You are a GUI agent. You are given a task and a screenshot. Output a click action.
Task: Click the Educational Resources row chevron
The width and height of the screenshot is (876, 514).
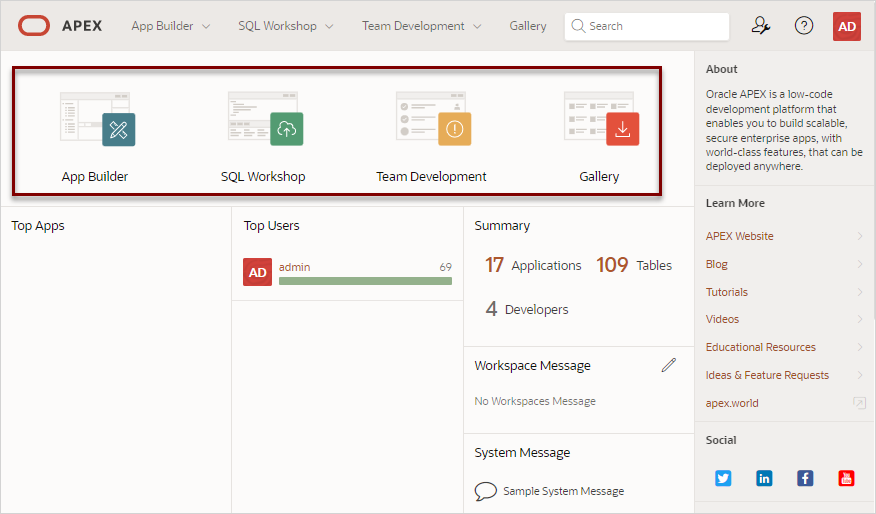[x=860, y=347]
